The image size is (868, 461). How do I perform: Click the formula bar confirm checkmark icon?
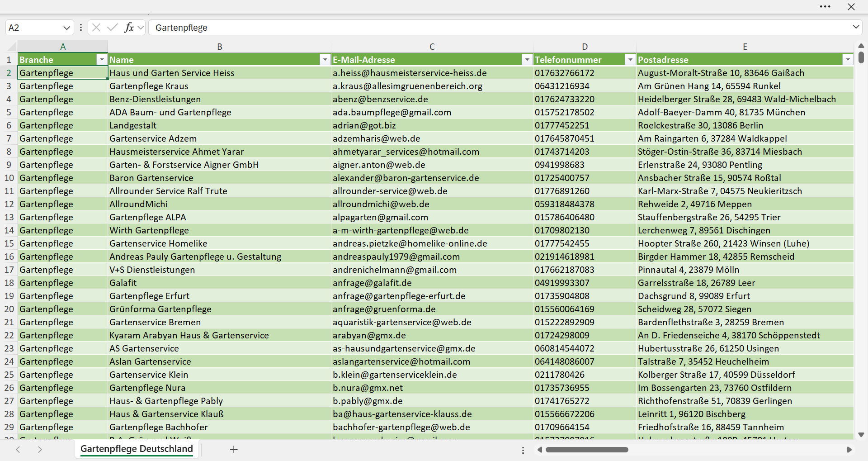pos(113,28)
